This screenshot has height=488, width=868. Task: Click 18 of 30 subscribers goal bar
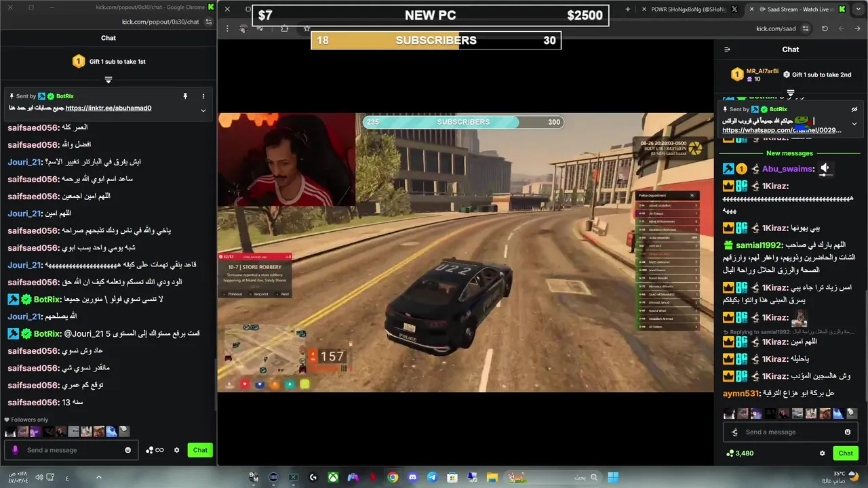436,41
